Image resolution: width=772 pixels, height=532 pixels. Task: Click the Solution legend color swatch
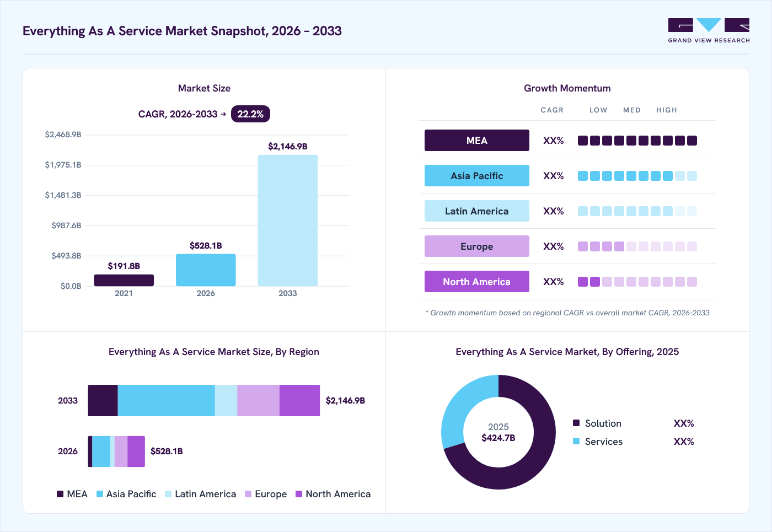[x=576, y=423]
